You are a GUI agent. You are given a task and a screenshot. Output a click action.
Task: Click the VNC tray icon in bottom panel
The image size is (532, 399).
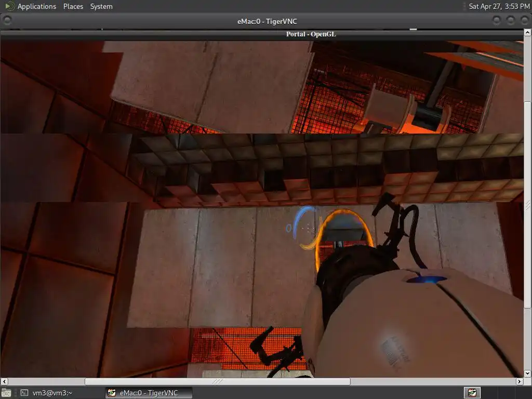(472, 393)
